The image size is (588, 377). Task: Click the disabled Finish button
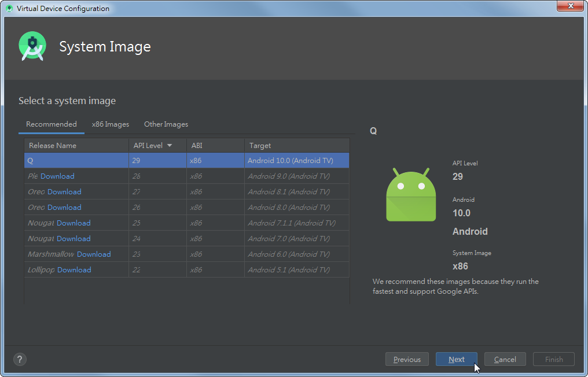point(554,360)
